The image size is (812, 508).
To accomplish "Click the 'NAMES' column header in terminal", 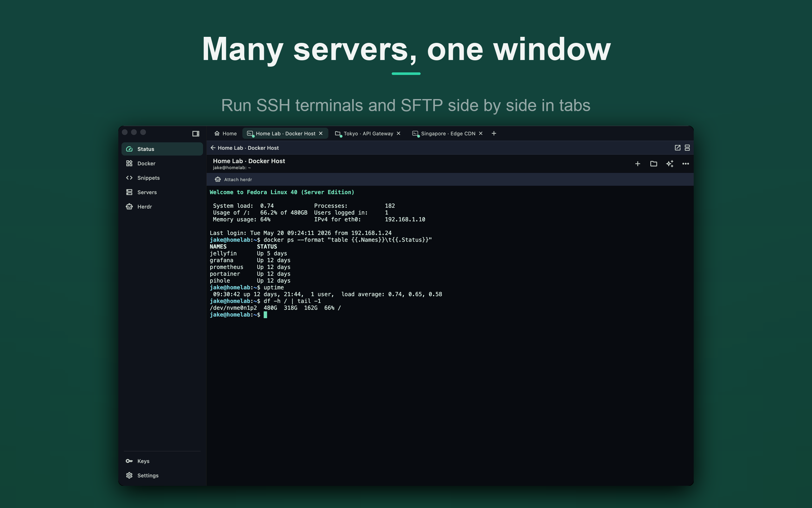I will 218,247.
